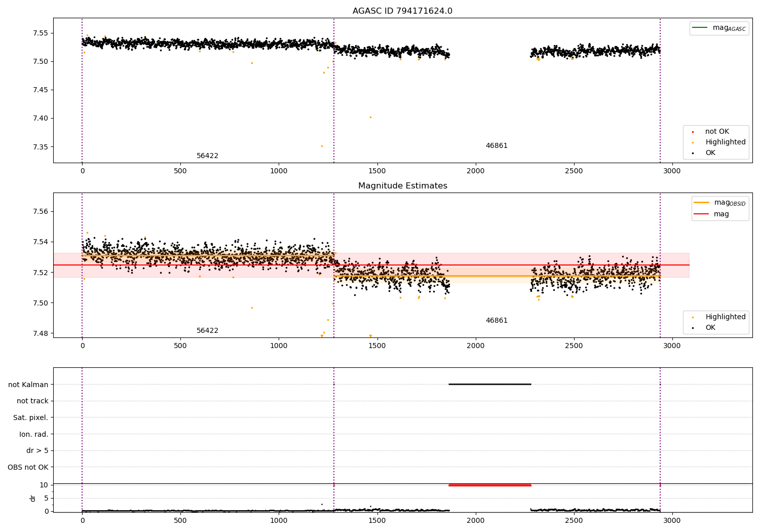Select the 'dr > 5' row label

[37, 450]
